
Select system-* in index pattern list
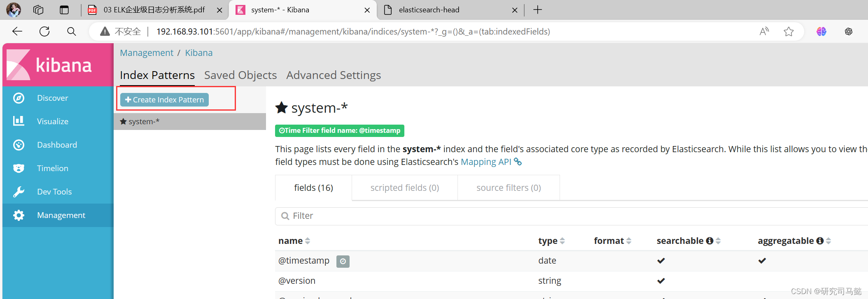point(190,121)
